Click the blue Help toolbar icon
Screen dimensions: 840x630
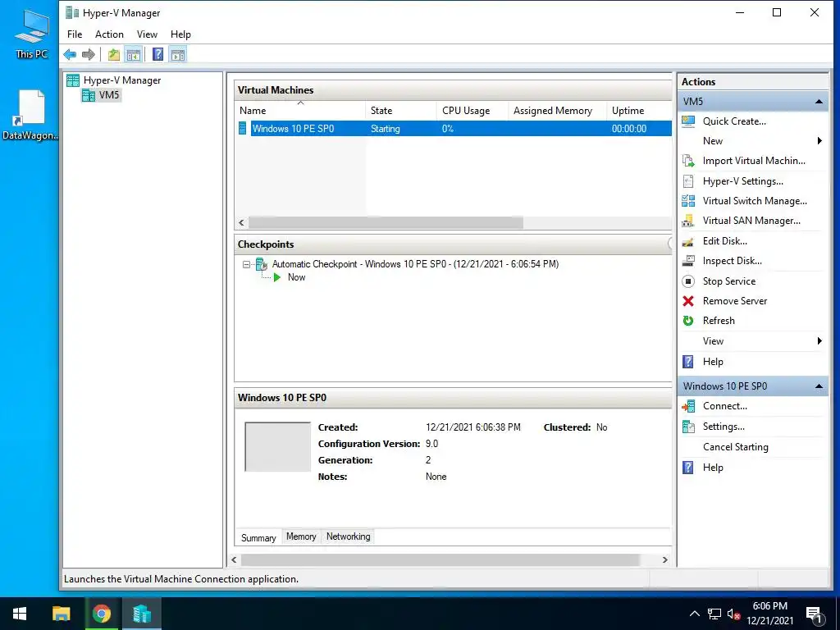click(158, 54)
